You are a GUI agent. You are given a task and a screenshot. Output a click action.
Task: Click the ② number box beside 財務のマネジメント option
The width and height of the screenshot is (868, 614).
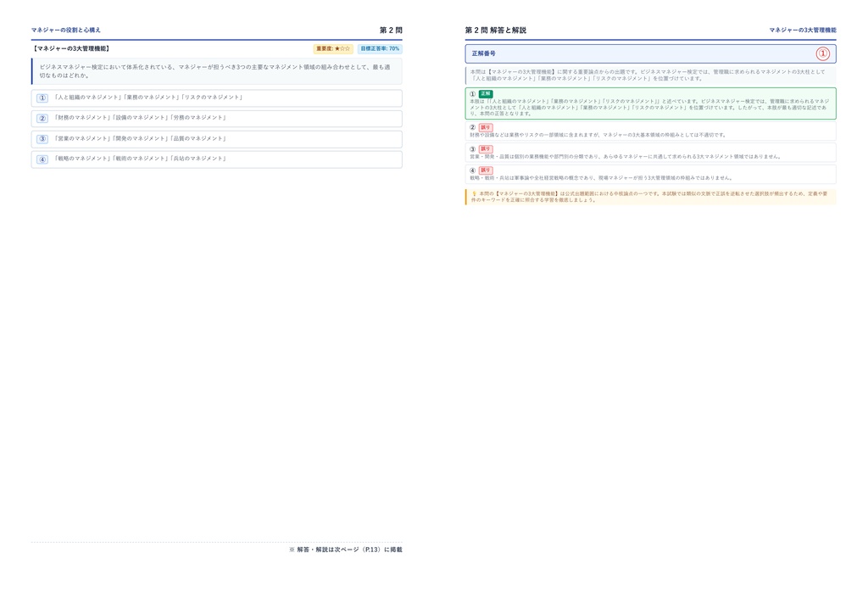pos(42,119)
